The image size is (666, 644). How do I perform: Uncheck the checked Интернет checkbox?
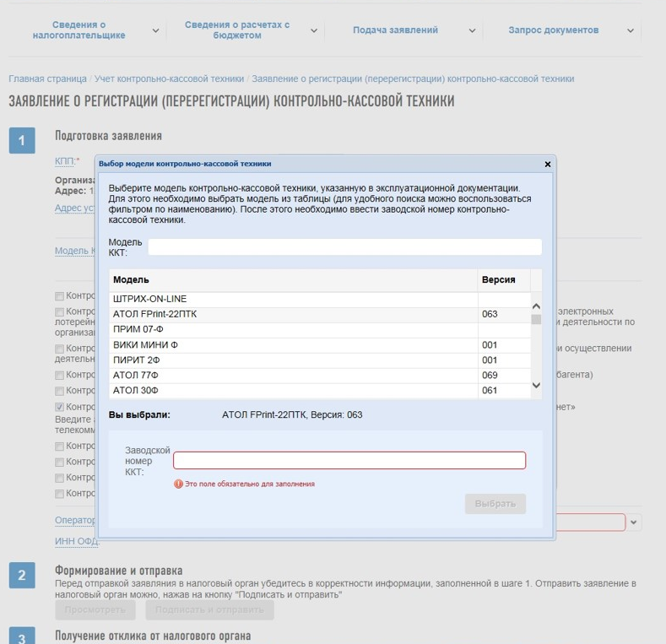pyautogui.click(x=59, y=407)
